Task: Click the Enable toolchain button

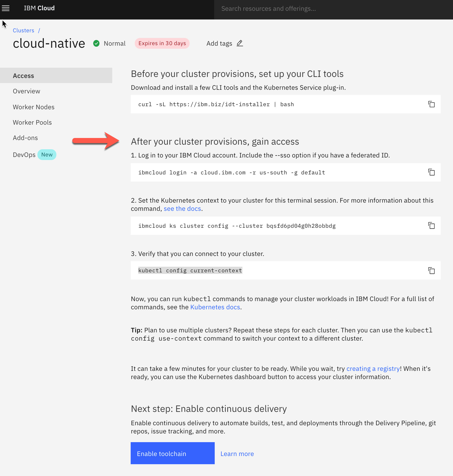Action: click(173, 453)
